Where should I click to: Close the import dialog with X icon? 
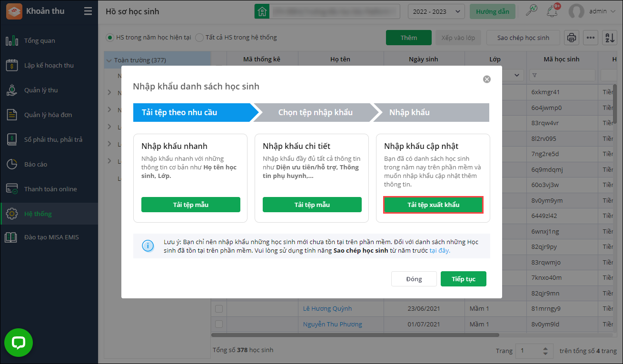tap(486, 79)
